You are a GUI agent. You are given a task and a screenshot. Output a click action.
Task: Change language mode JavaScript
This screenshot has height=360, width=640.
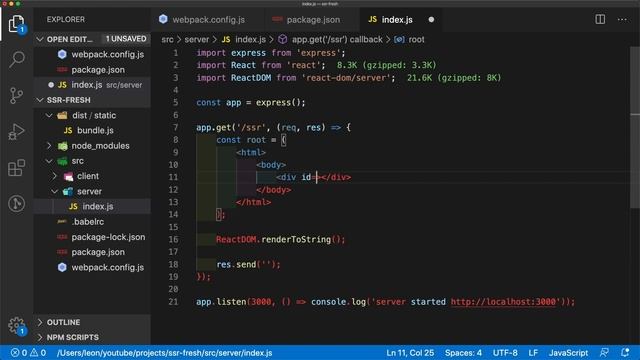coord(568,353)
